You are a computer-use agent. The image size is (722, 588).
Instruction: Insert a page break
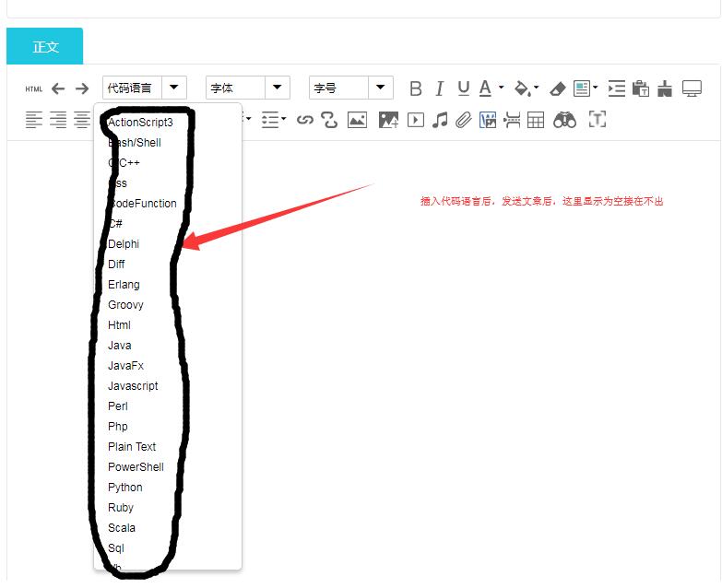coord(512,120)
